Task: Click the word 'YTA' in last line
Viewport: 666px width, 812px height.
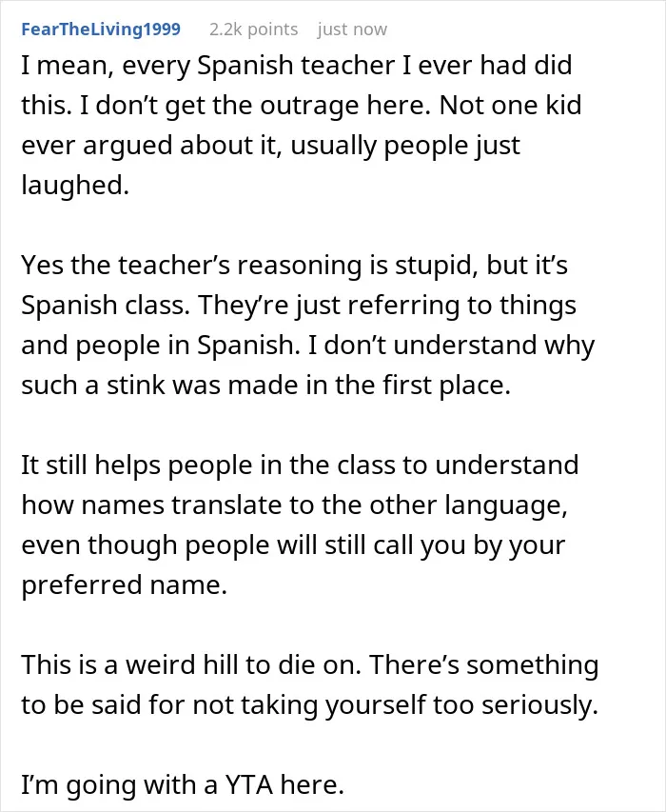Action: pyautogui.click(x=248, y=785)
